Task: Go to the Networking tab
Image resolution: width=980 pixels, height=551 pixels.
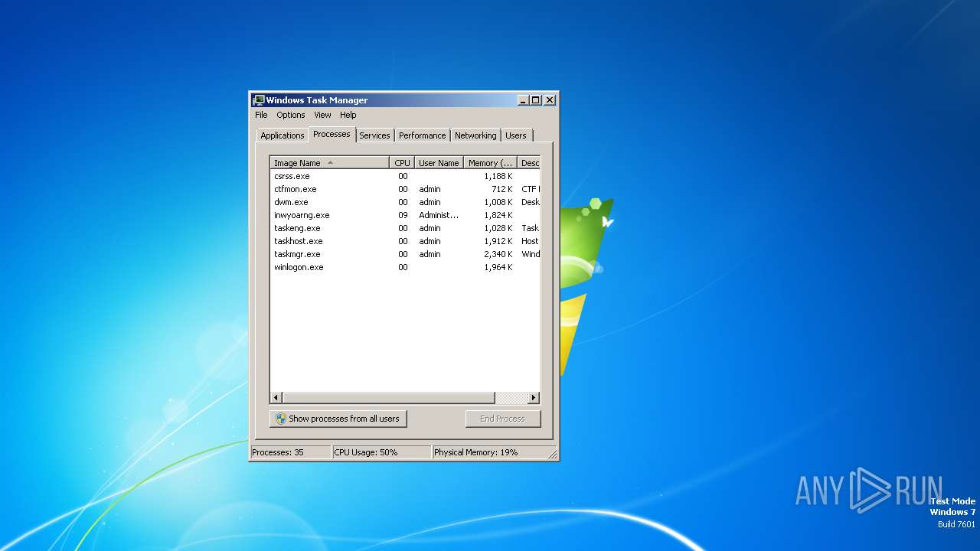Action: [x=475, y=135]
